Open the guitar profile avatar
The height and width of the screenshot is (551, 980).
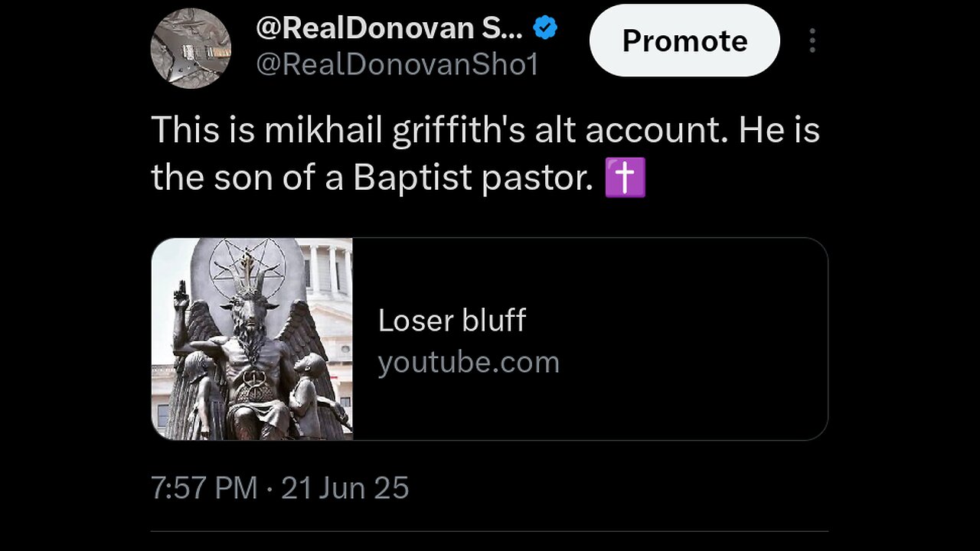click(191, 48)
